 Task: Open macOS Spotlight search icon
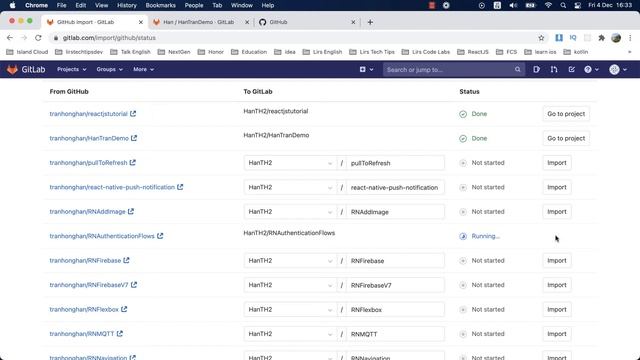point(563,5)
